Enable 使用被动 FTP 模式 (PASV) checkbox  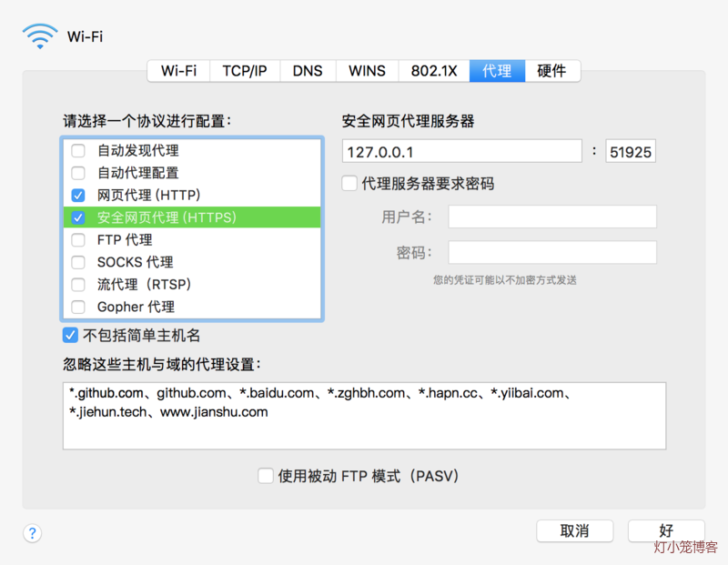(x=266, y=476)
